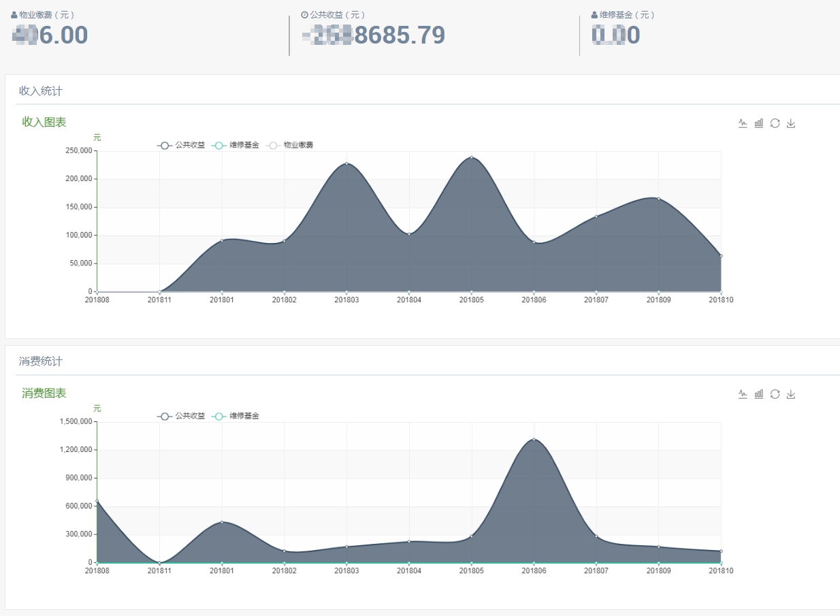Image resolution: width=840 pixels, height=616 pixels.
Task: Save income chart as image
Action: tap(791, 123)
